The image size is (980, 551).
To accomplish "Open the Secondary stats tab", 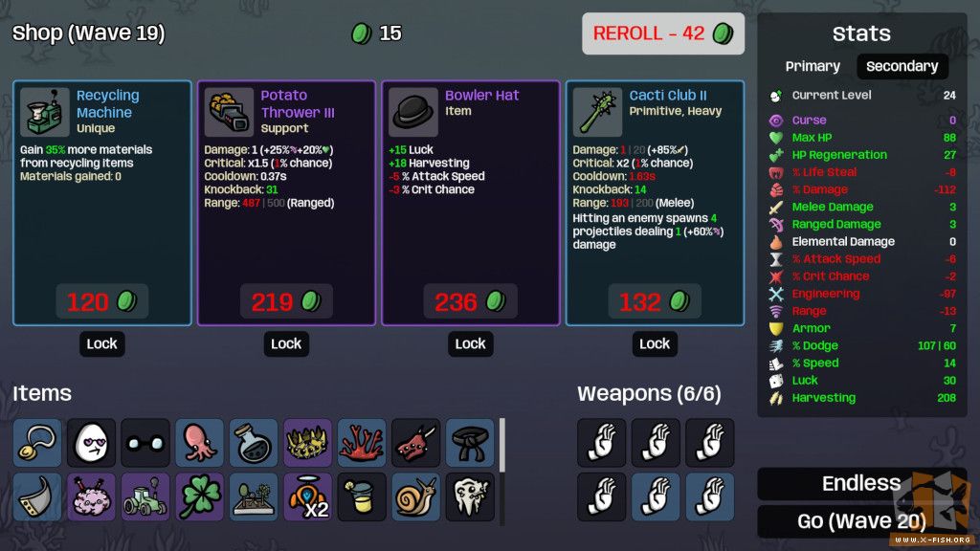I will click(x=902, y=66).
